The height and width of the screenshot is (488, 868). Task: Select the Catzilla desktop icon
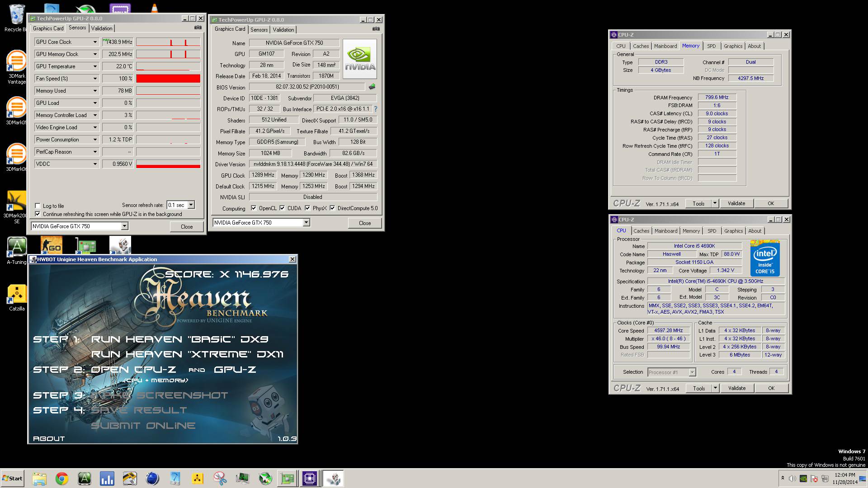pyautogui.click(x=16, y=298)
